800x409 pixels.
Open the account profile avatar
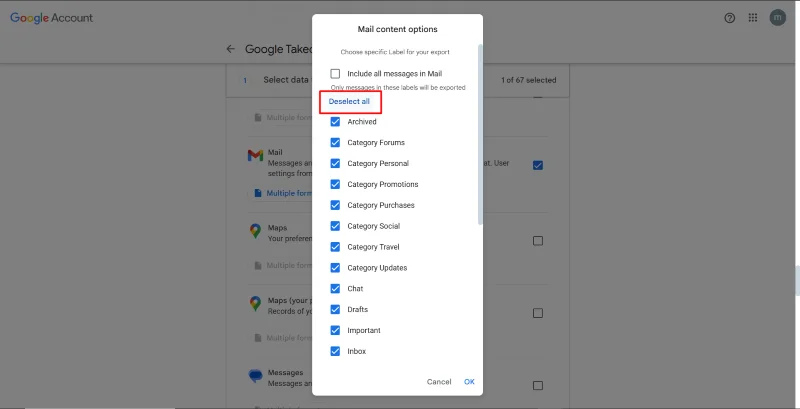tap(778, 18)
